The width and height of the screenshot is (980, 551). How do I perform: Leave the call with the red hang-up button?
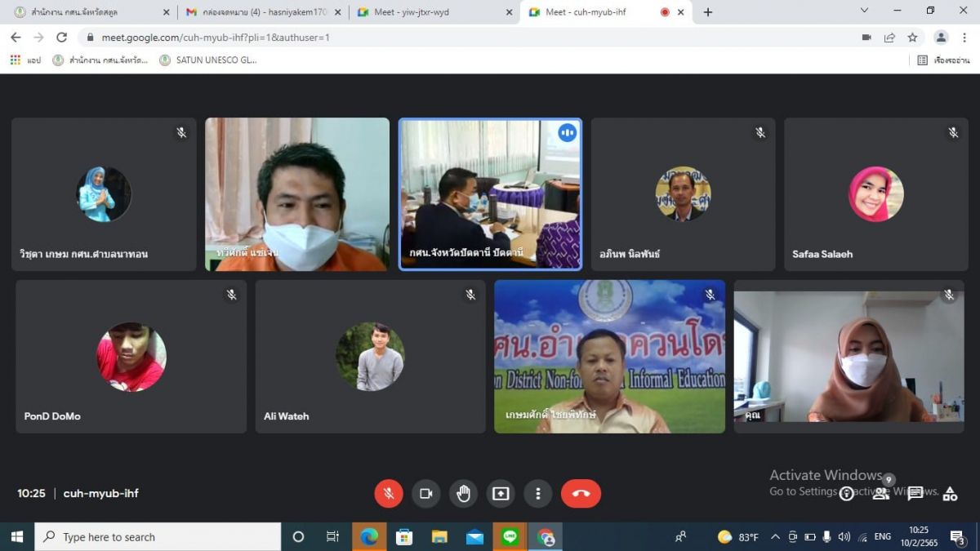(x=581, y=493)
